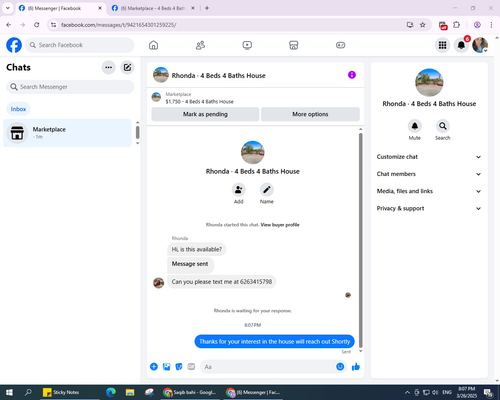Open more actions plus icon in composer

154,367
